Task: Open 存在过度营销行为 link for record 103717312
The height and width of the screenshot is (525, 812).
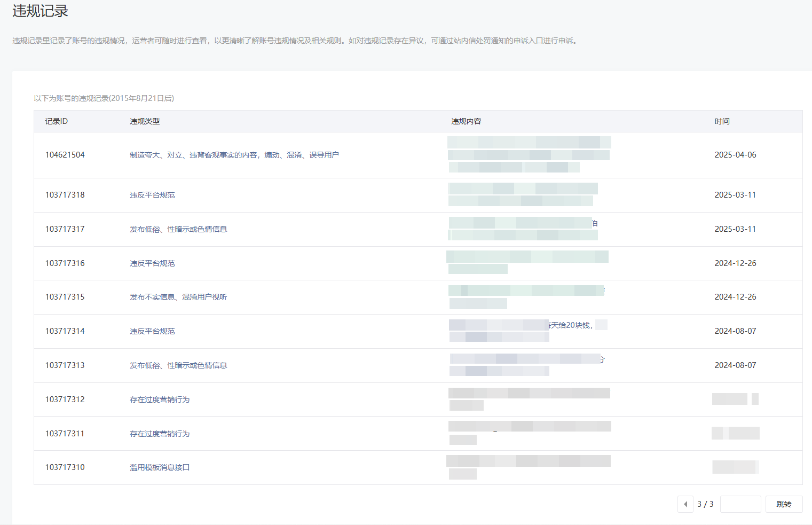Action: (160, 399)
